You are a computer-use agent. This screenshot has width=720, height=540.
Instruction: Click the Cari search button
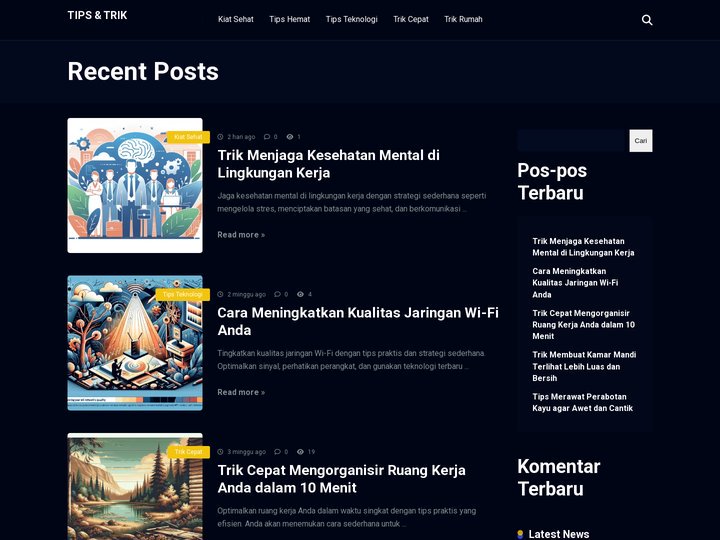pyautogui.click(x=641, y=141)
